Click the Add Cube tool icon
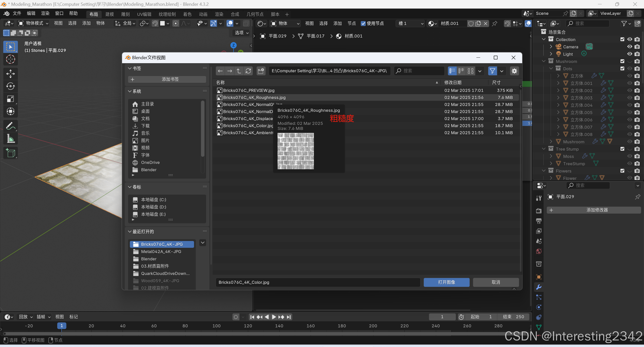Viewport: 644px width, 347px height. tap(10, 153)
